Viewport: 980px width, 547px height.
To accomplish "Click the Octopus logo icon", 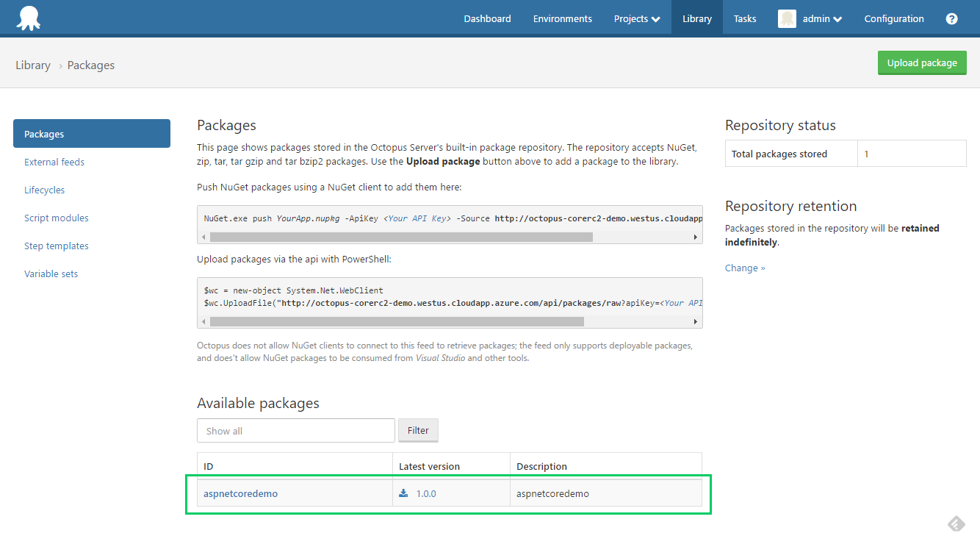I will (29, 18).
